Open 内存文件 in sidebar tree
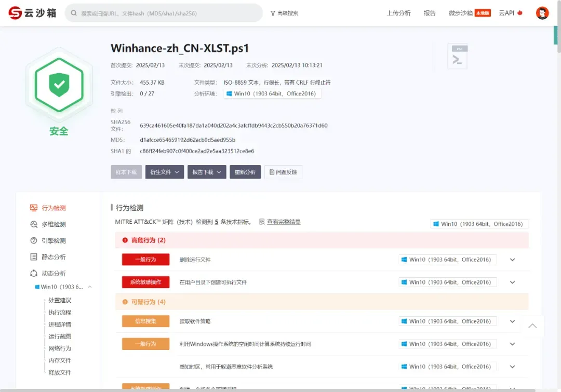Screen dimensions: 561x392 (60, 360)
